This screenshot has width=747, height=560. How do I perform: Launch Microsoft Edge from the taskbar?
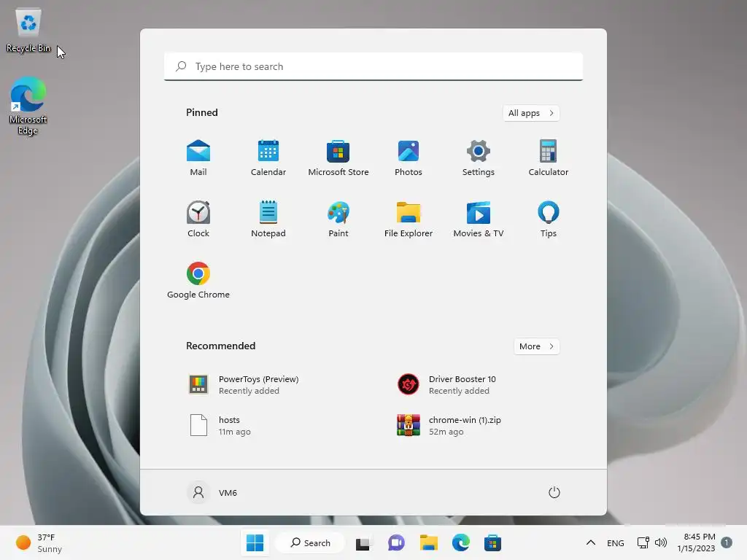tap(461, 542)
